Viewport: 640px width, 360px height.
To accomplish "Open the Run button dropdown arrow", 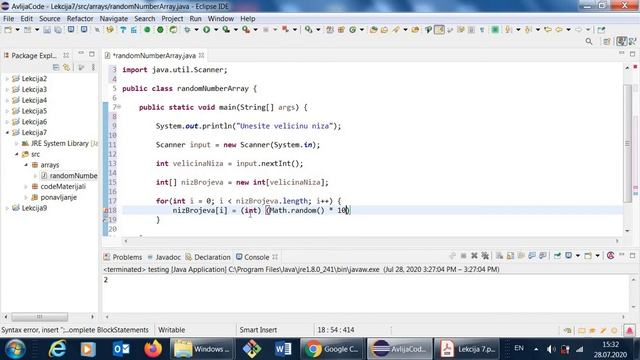I will 216,30.
